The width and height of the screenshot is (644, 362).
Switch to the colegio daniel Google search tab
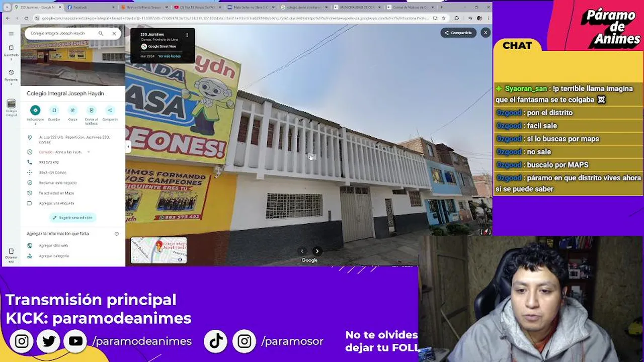point(303,8)
